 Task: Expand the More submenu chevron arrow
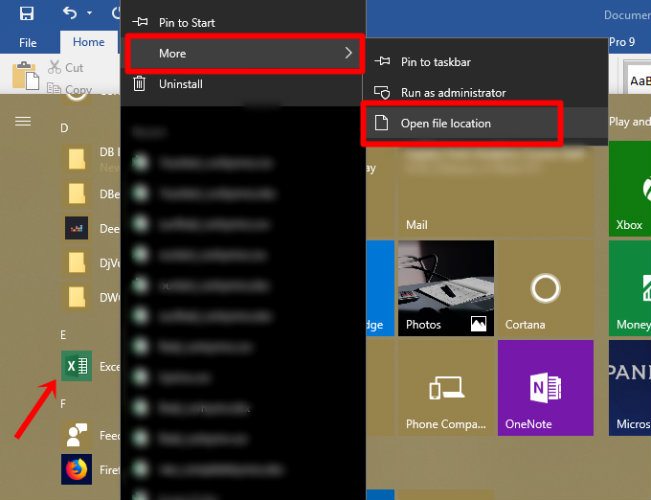pyautogui.click(x=348, y=53)
